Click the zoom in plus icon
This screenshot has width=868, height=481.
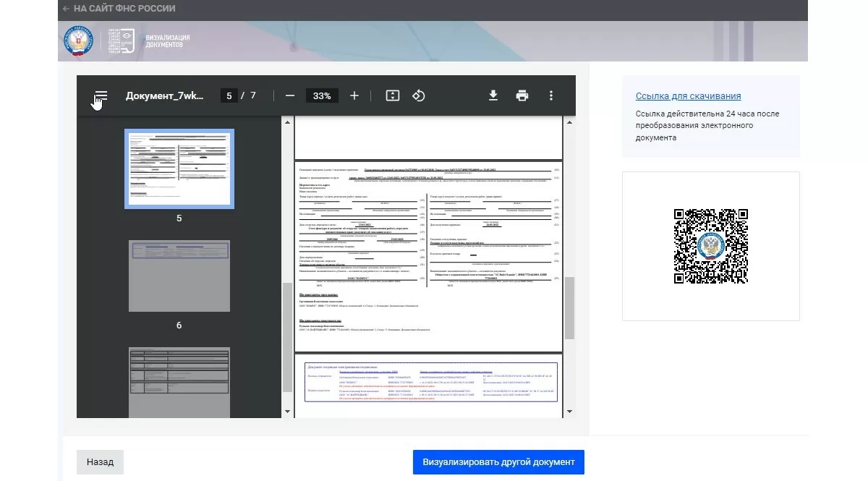coord(354,95)
